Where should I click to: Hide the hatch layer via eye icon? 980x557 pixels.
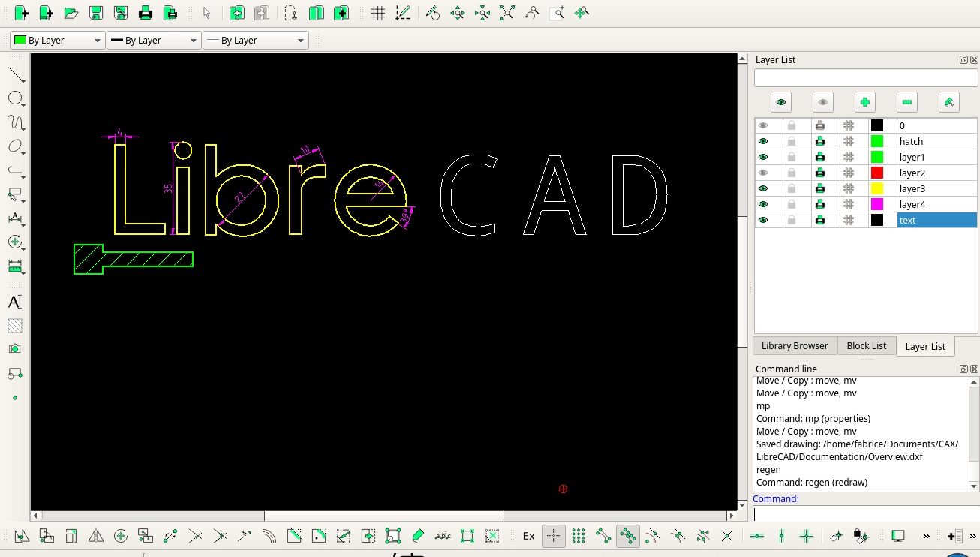pyautogui.click(x=763, y=141)
